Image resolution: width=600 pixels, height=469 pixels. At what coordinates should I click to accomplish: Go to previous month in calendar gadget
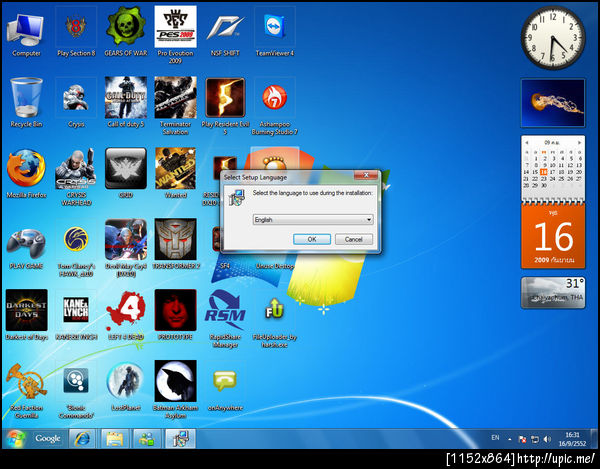(527, 142)
